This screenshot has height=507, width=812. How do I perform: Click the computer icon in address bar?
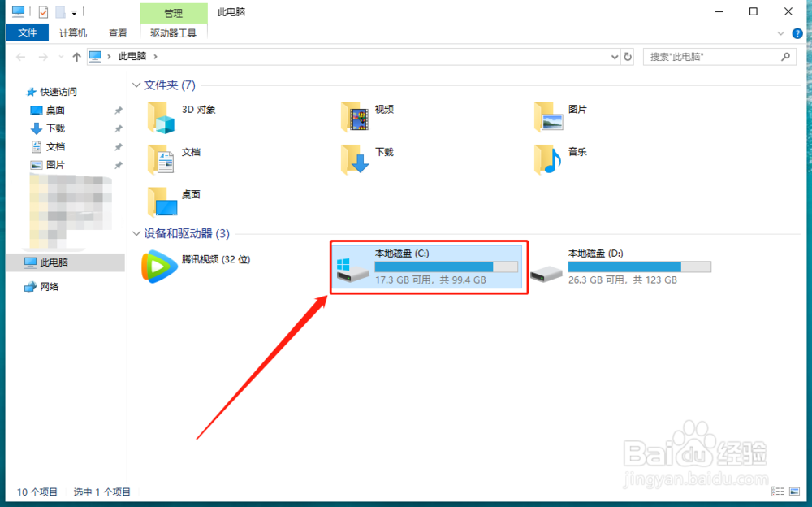point(95,56)
